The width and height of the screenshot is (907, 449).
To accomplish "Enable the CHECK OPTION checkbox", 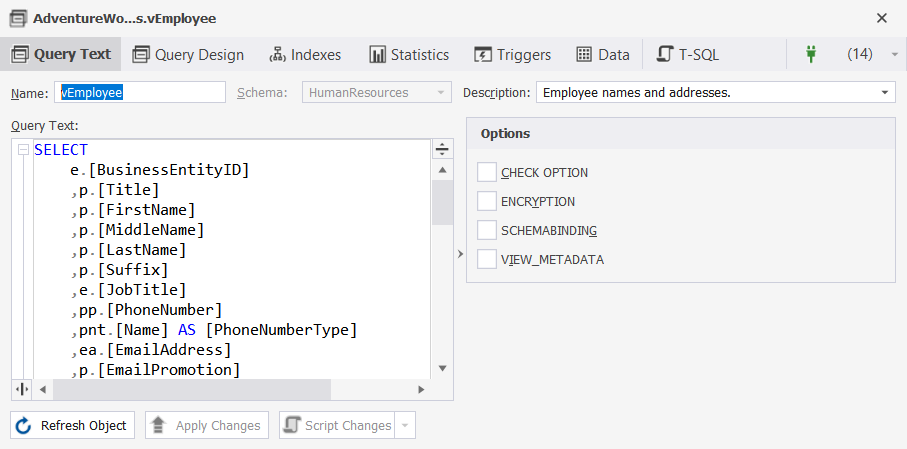I will (487, 172).
